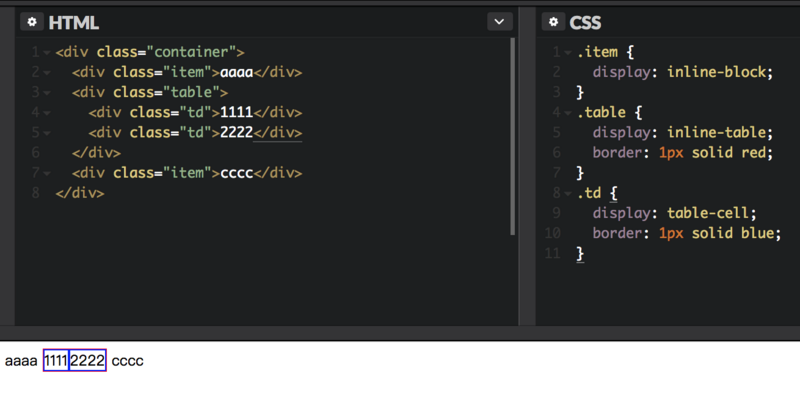Click the 1111 cell in preview
The height and width of the screenshot is (398, 800).
56,361
